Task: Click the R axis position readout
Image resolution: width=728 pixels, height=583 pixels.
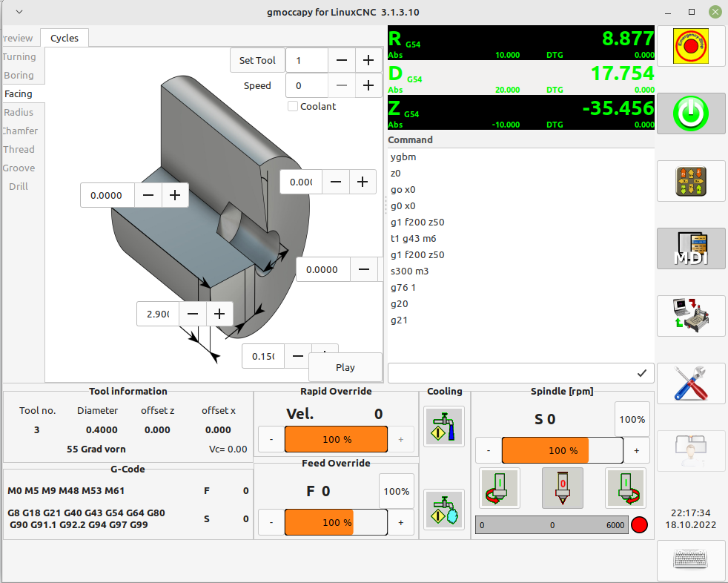Action: point(521,43)
